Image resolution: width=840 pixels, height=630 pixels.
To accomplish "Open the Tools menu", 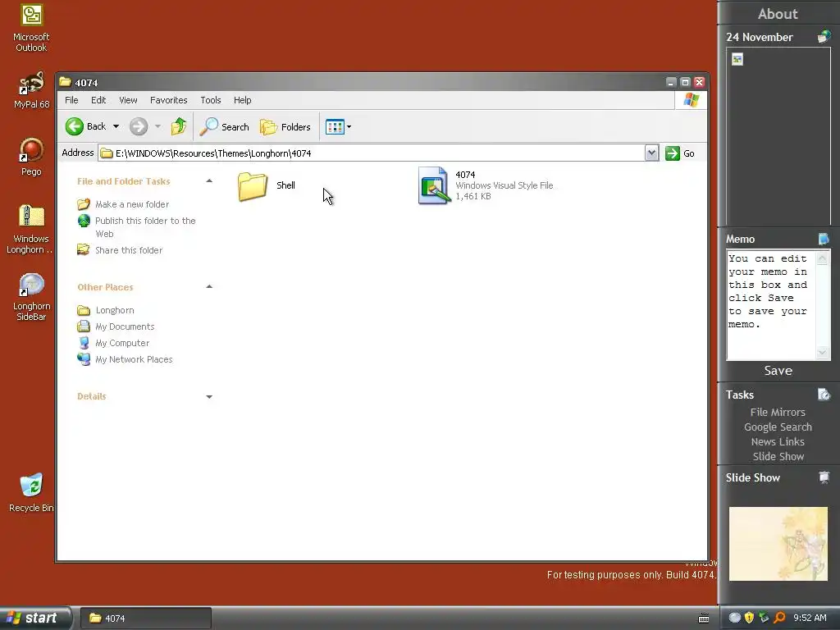I will pos(211,100).
